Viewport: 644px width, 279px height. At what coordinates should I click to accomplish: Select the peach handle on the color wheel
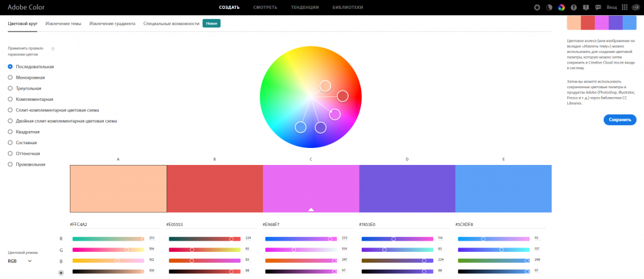pyautogui.click(x=325, y=86)
